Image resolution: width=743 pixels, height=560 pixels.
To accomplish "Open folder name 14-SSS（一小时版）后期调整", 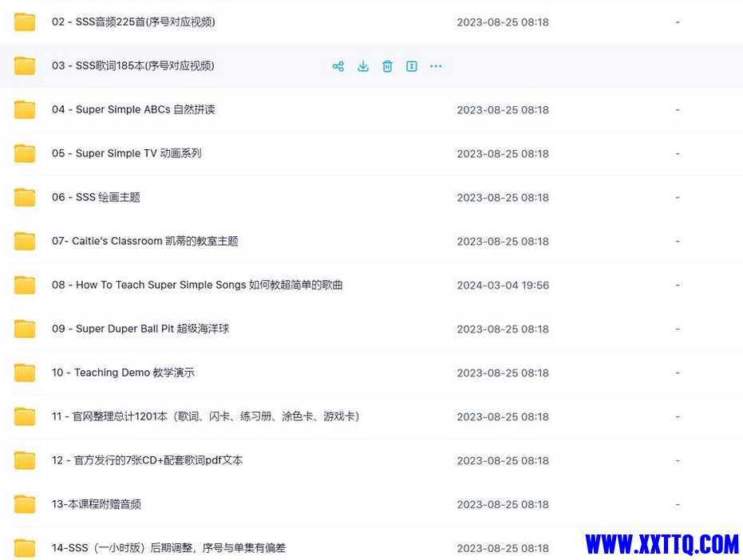I will pyautogui.click(x=168, y=548).
